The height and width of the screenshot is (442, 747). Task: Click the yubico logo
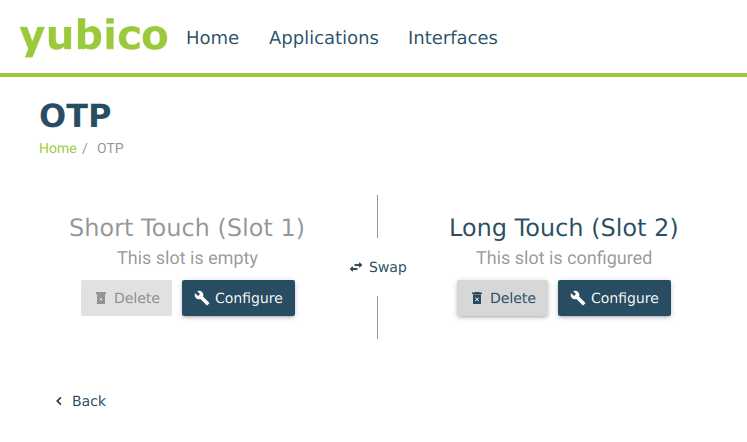[x=93, y=37]
